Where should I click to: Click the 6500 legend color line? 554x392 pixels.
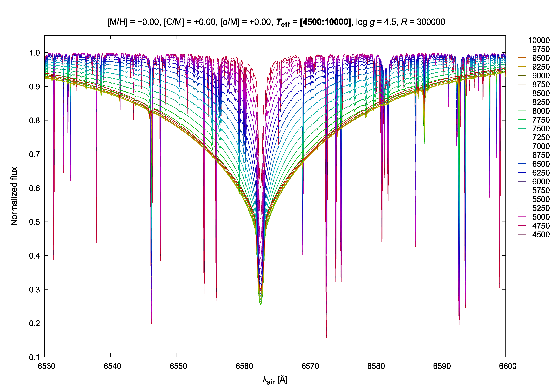click(x=521, y=164)
